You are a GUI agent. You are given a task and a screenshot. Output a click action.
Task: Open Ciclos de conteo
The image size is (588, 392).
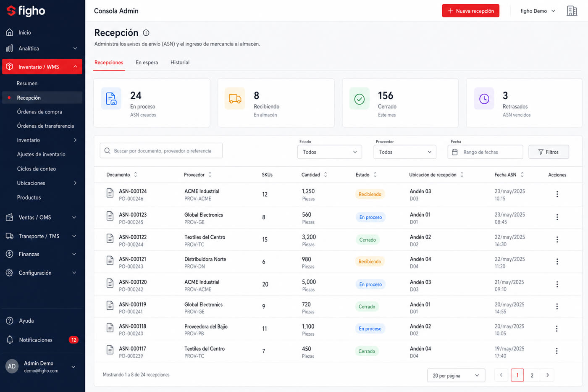[x=37, y=169]
